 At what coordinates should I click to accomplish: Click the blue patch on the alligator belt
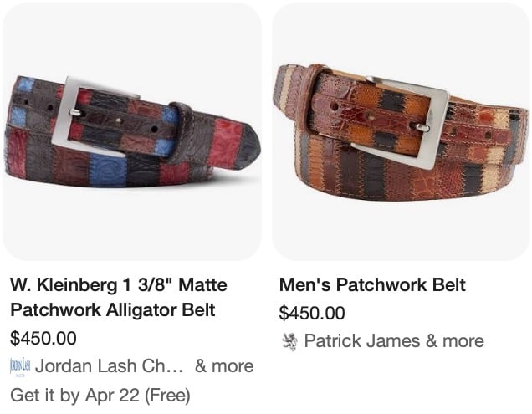tap(108, 171)
